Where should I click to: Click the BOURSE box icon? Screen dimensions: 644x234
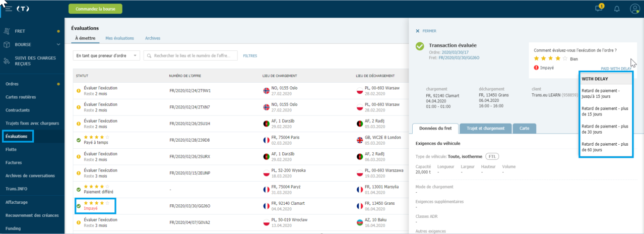7,44
